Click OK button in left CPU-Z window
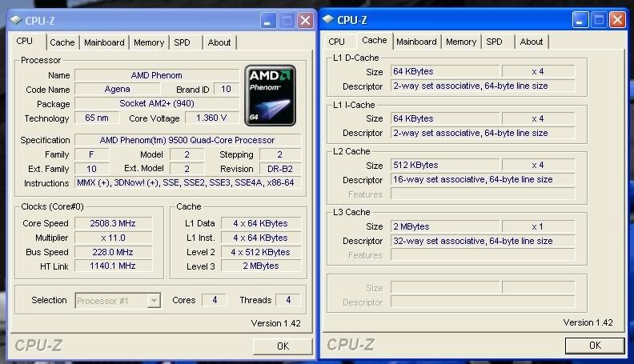Image resolution: width=634 pixels, height=364 pixels. (283, 346)
